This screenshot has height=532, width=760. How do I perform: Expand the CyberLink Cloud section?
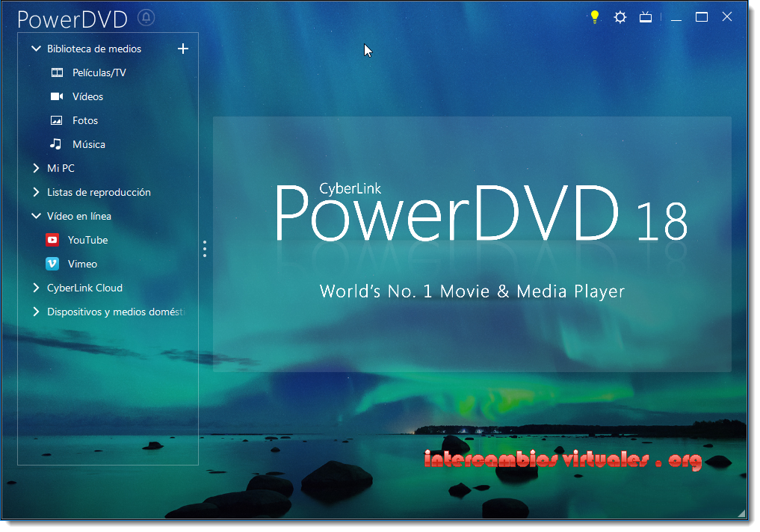point(36,288)
